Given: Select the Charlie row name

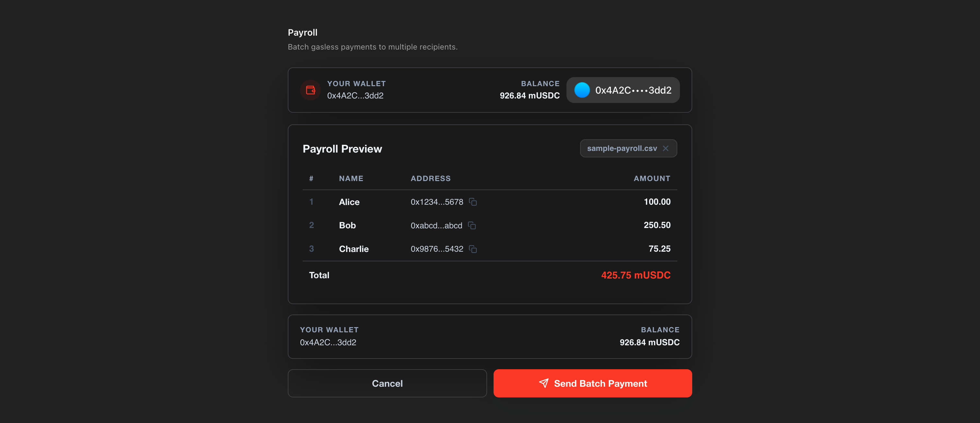Looking at the screenshot, I should coord(354,249).
